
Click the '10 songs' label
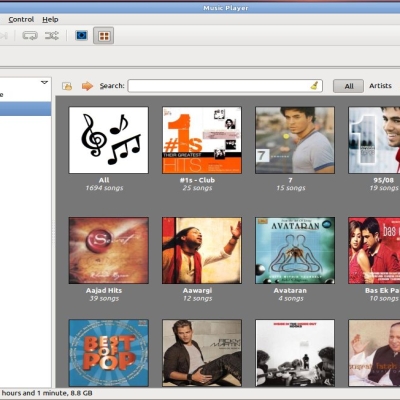point(384,298)
